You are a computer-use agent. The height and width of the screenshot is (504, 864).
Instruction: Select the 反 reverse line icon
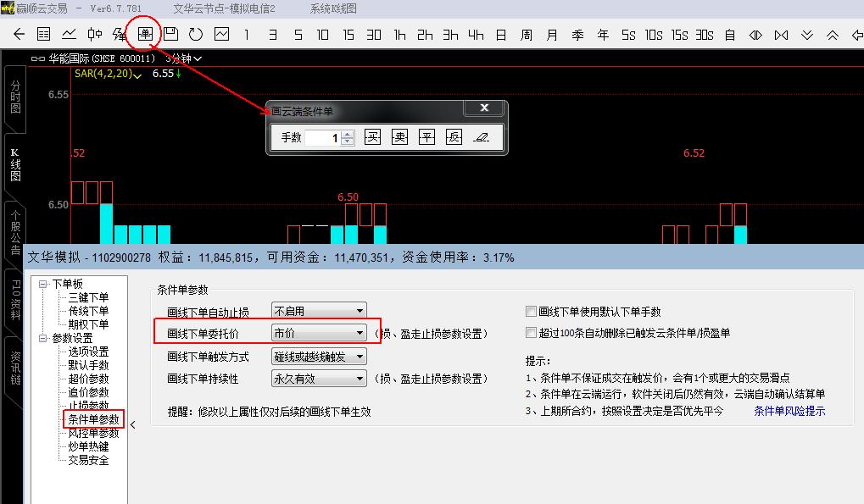(454, 137)
